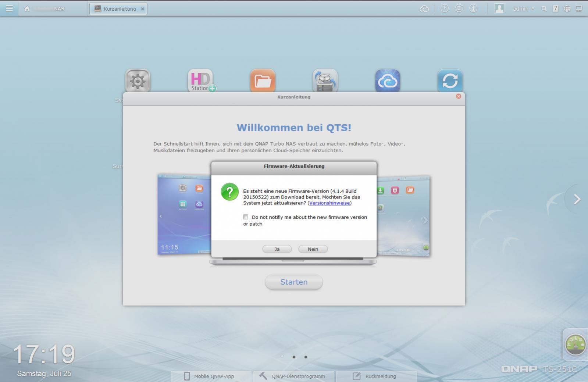
Task: Expand the admin account dropdown
Action: (x=524, y=9)
